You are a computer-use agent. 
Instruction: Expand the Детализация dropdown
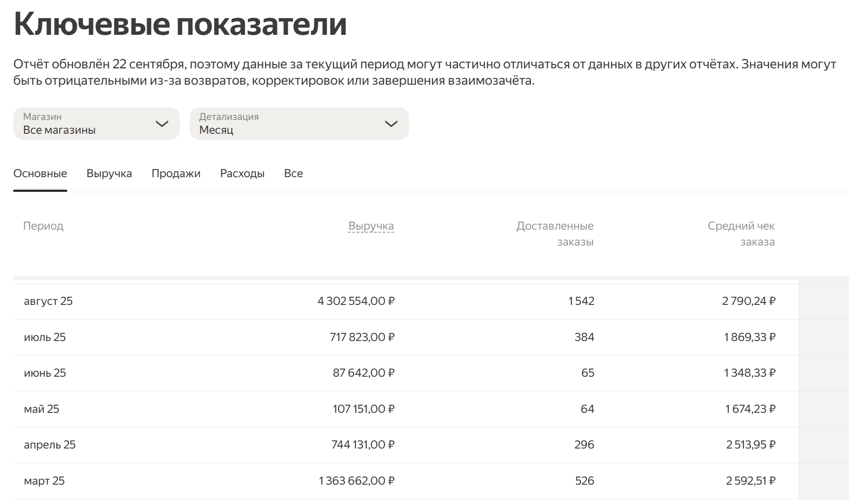[298, 123]
